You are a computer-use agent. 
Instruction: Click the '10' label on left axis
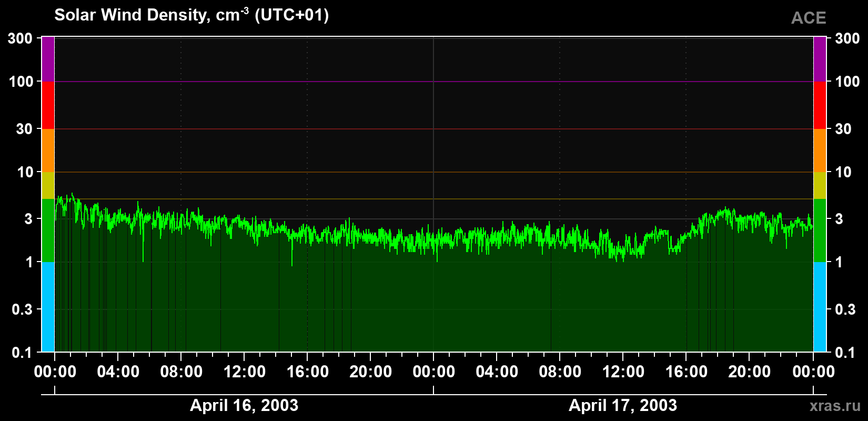[x=25, y=172]
